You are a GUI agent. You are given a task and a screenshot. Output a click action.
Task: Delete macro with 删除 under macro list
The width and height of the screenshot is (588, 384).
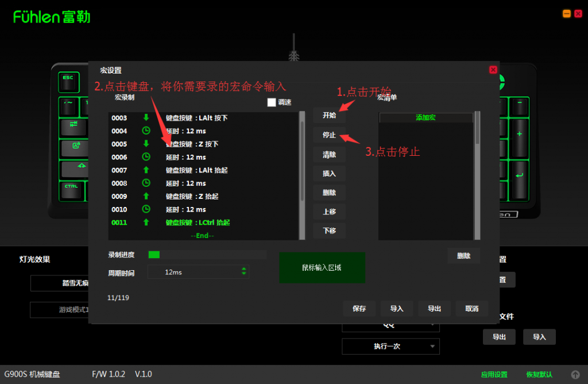click(463, 256)
